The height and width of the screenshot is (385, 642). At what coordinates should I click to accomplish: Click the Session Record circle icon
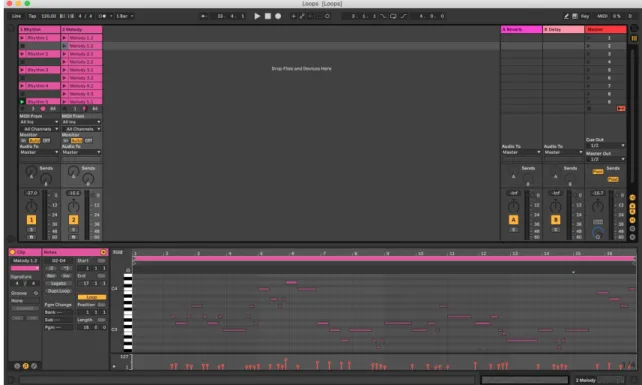[x=327, y=16]
